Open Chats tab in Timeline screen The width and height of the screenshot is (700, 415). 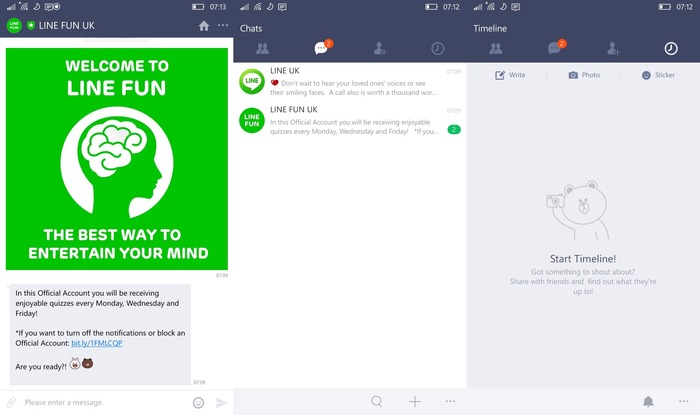pos(556,47)
